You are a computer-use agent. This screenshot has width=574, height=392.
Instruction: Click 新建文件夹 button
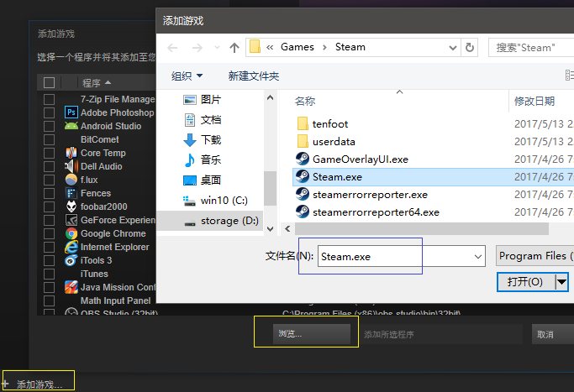254,76
